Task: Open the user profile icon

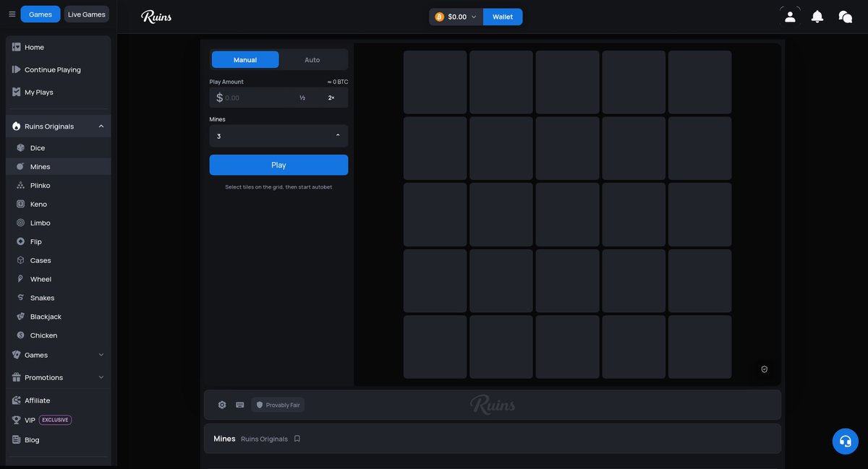Action: [x=790, y=16]
